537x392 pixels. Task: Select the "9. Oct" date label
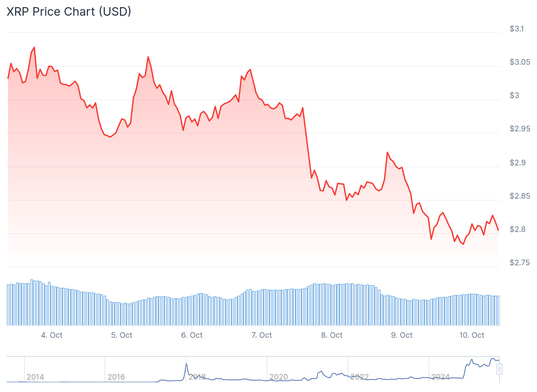[402, 335]
